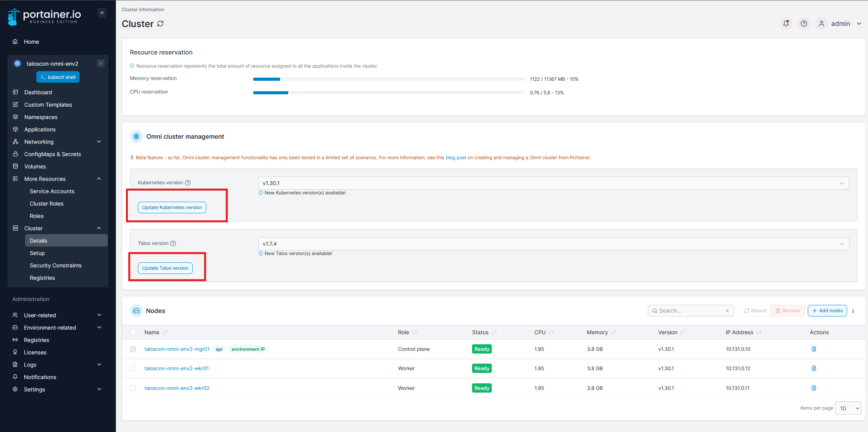
Task: Open the notifications bell icon
Action: (786, 24)
